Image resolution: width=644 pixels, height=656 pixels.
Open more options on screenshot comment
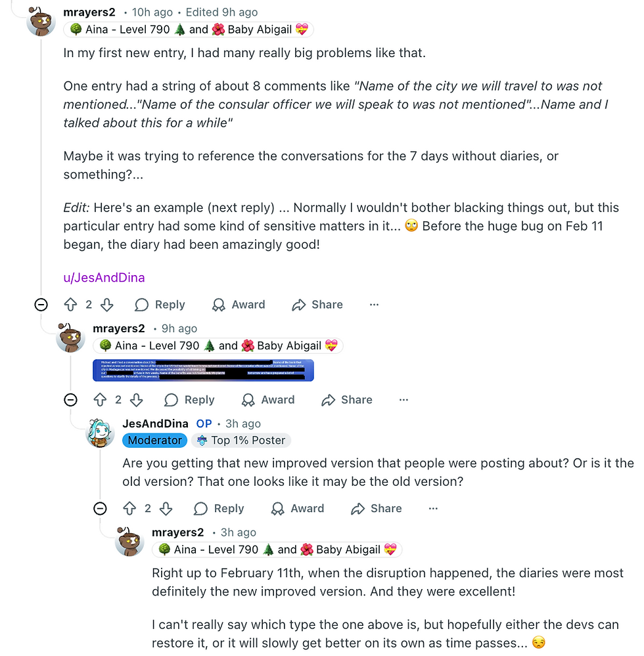[x=403, y=400]
